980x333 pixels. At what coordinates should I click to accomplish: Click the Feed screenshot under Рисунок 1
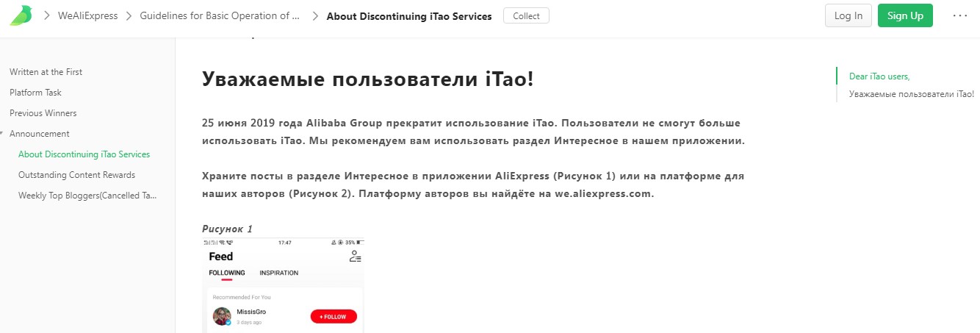283,287
